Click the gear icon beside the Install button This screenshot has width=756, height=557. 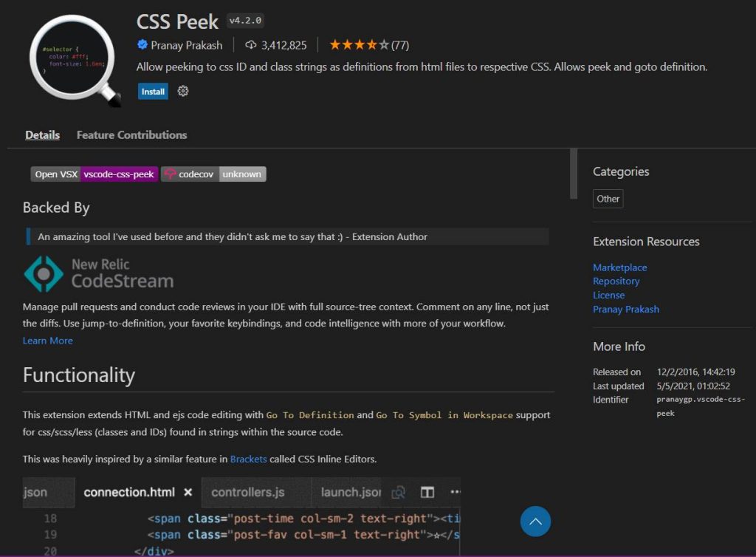click(x=182, y=92)
